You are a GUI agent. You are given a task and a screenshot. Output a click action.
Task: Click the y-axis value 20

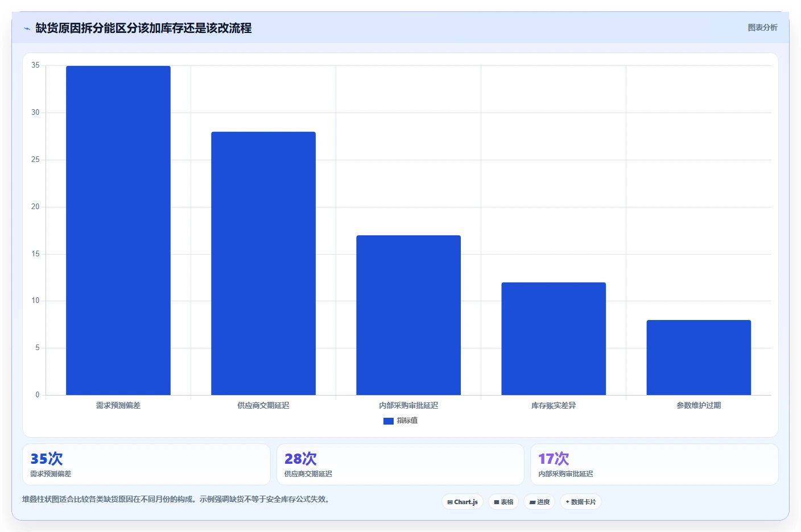(35, 207)
